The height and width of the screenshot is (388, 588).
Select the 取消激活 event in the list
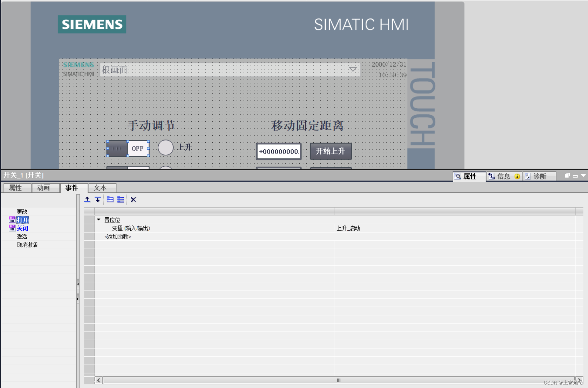point(27,245)
